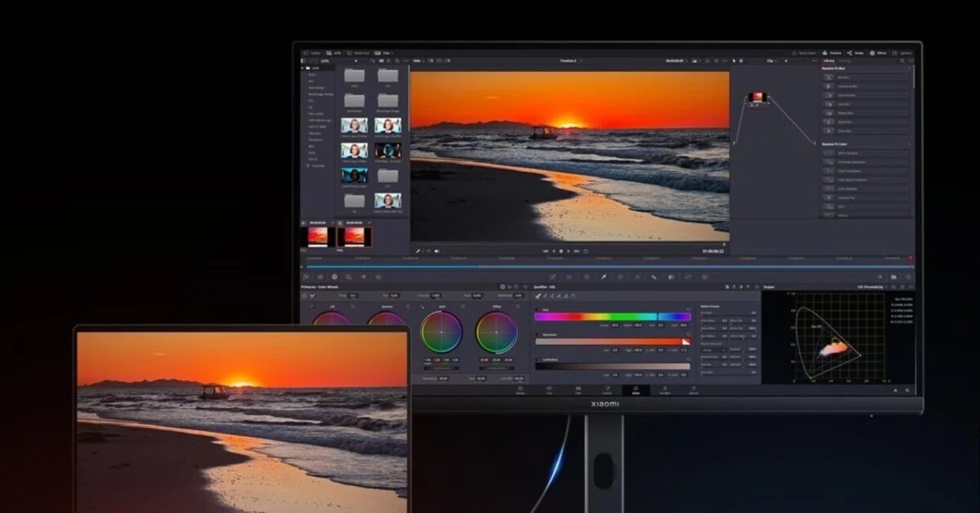Show the Media Pool panel
The height and width of the screenshot is (513, 980).
(x=359, y=53)
